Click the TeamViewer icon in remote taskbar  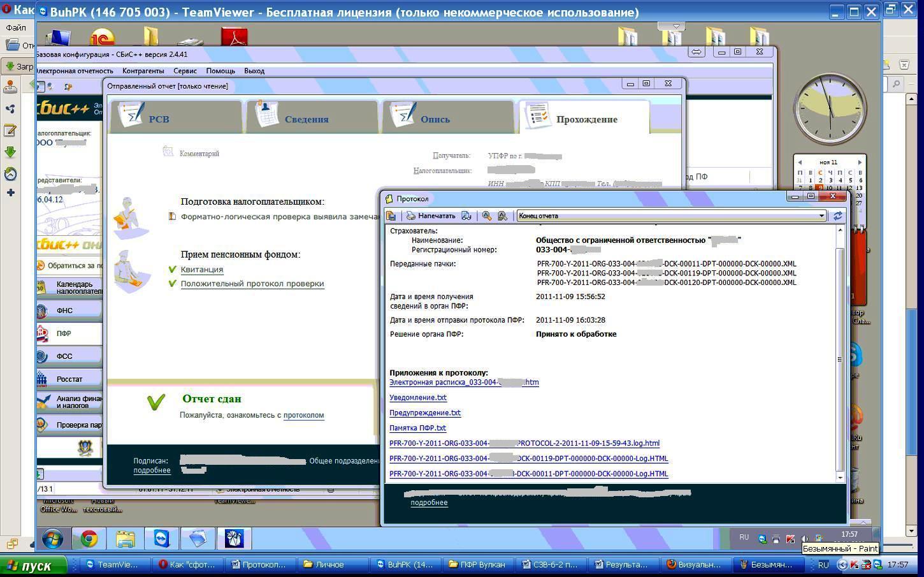(x=162, y=539)
